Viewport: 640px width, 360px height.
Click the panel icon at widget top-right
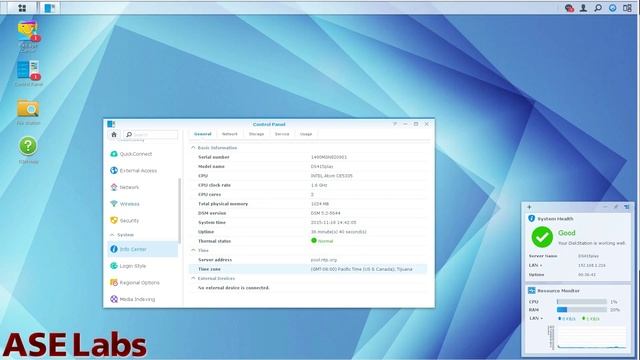tap(627, 207)
